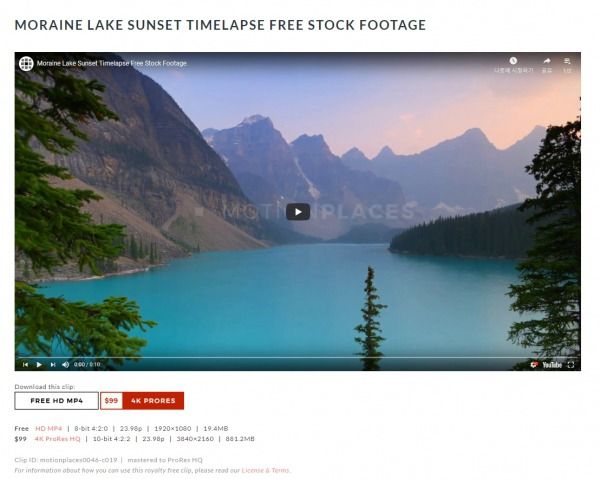
Task: Click the Share arrow icon
Action: tap(547, 61)
